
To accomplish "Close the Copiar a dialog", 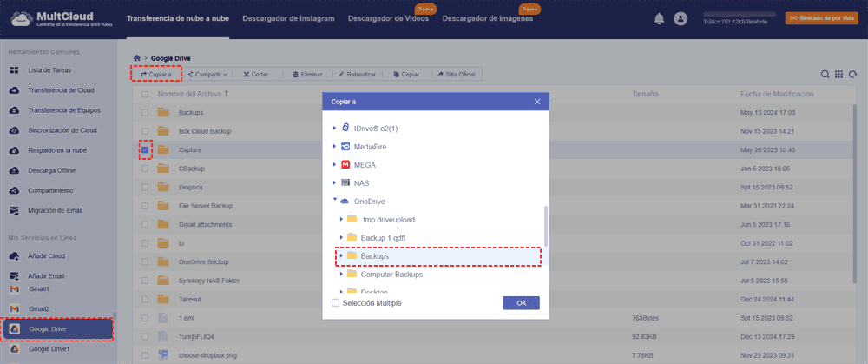I will point(537,102).
